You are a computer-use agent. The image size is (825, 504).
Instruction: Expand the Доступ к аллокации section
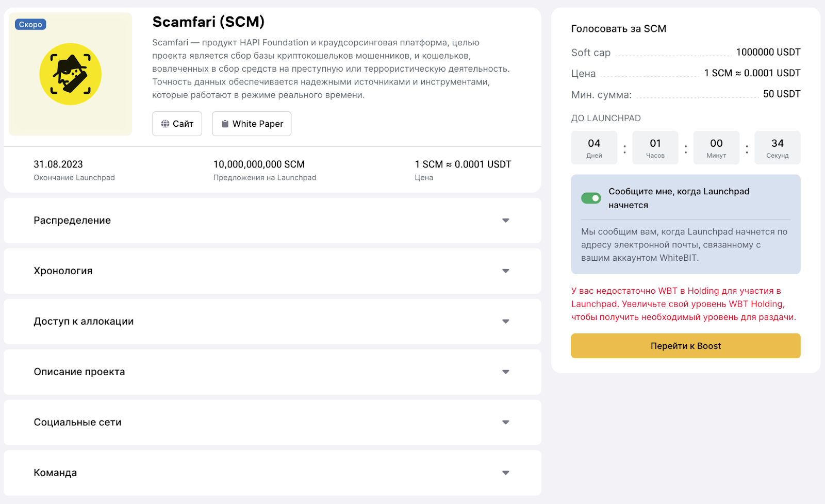tap(272, 322)
